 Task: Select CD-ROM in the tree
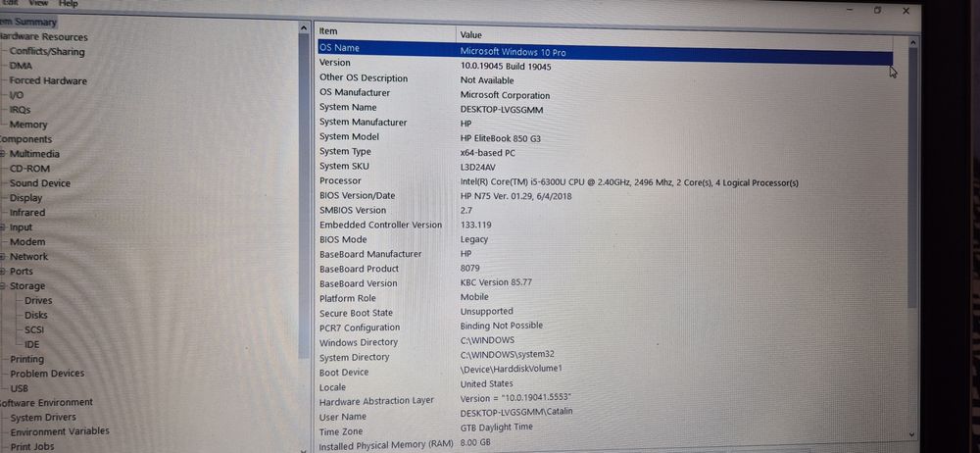(29, 169)
